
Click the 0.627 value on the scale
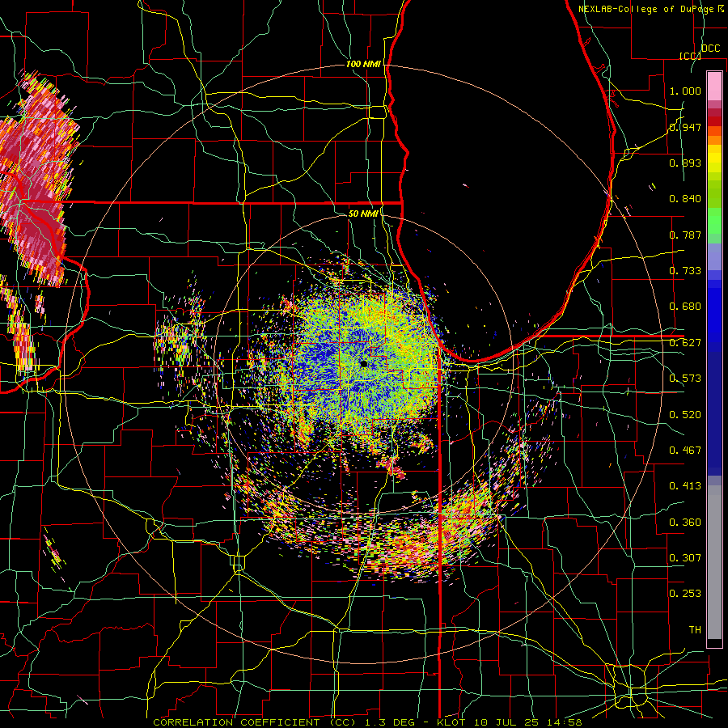pos(685,343)
